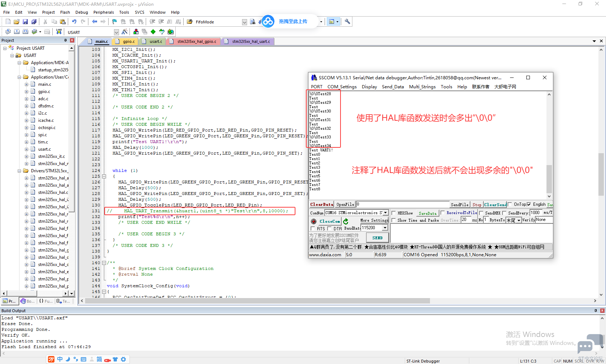Viewport: 606px width, 364px height.
Task: Translate the current file in the build toolbar
Action: coord(8,32)
